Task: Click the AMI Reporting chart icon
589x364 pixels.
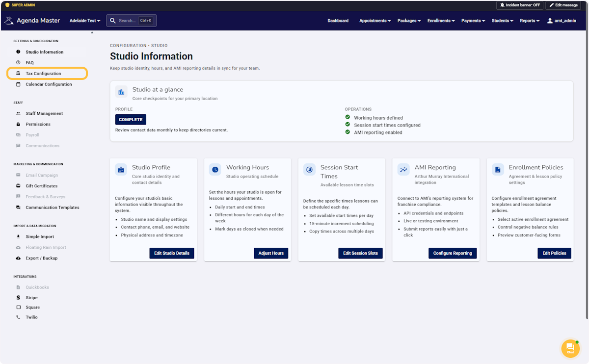Action: coord(403,170)
